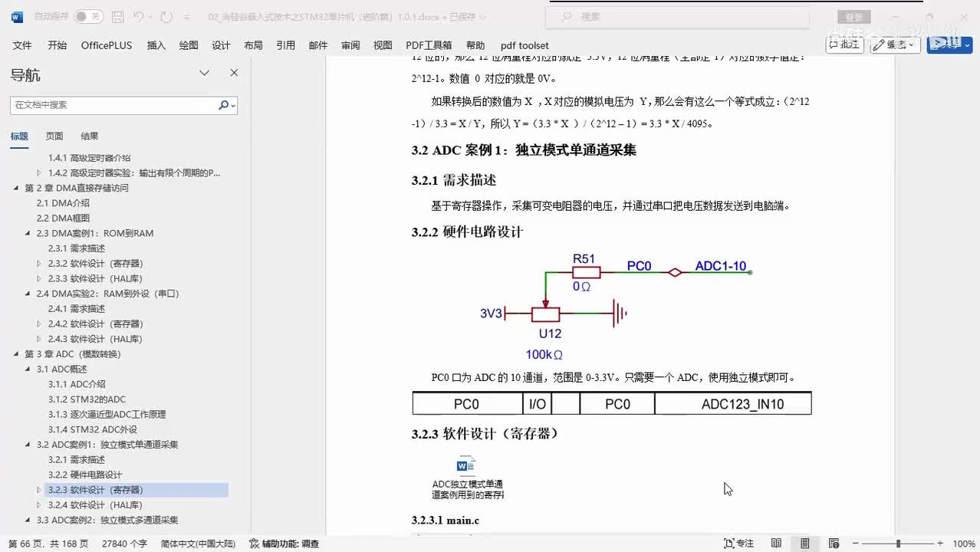Go to 2.1 DMA介绍 heading
The width and height of the screenshot is (980, 552).
pyautogui.click(x=63, y=203)
